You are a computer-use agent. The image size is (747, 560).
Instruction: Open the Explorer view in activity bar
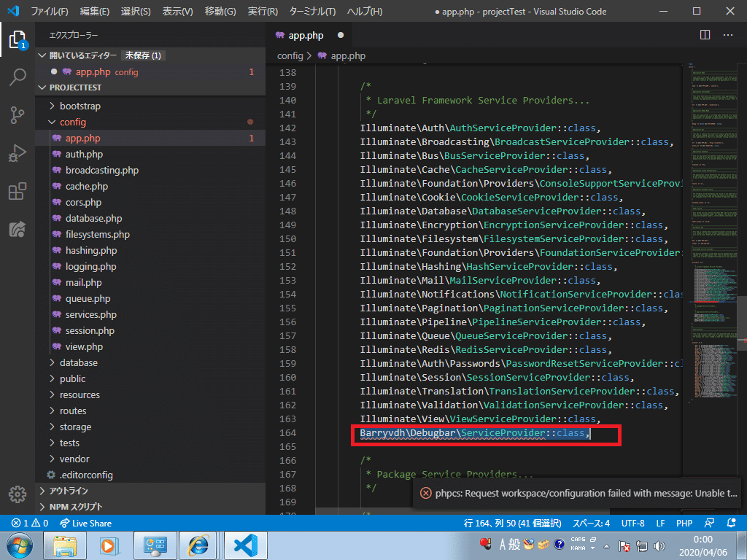(18, 40)
